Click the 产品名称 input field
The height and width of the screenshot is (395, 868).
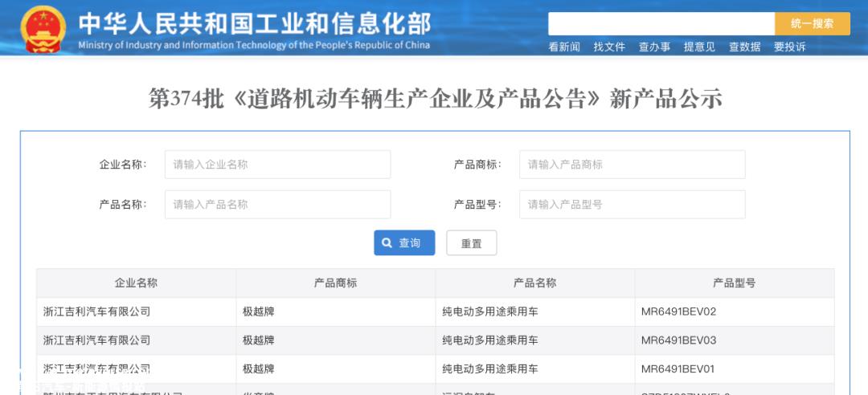(277, 204)
